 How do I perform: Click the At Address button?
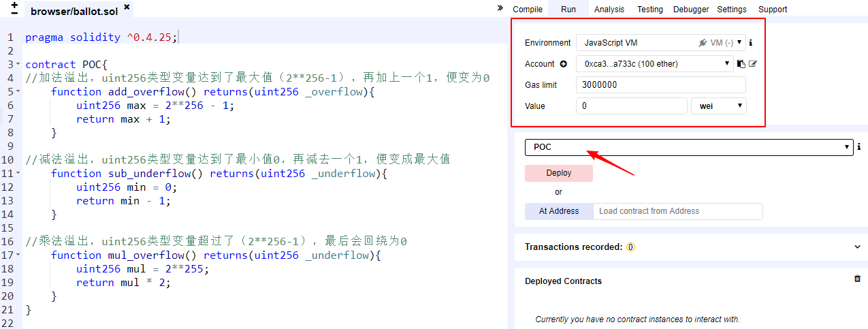(x=559, y=211)
